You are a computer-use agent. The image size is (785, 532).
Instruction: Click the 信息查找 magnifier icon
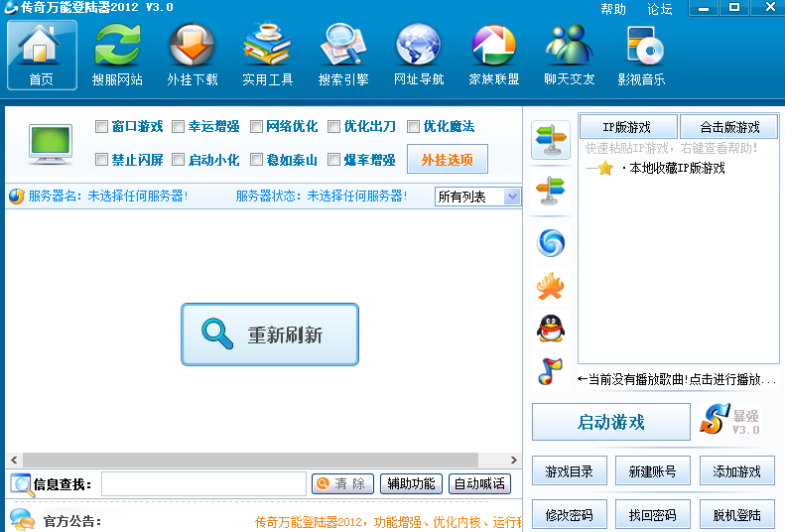[x=21, y=484]
